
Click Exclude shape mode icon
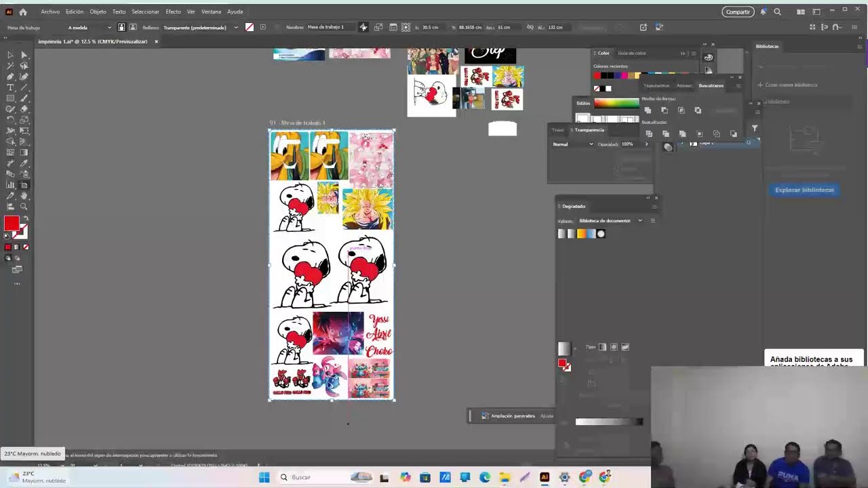coord(698,110)
